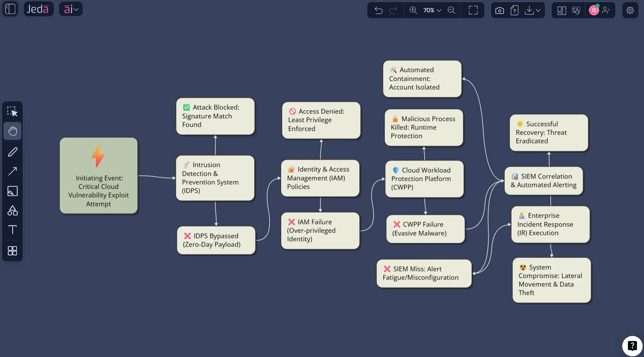Capture the board with the camera icon

[x=499, y=10]
